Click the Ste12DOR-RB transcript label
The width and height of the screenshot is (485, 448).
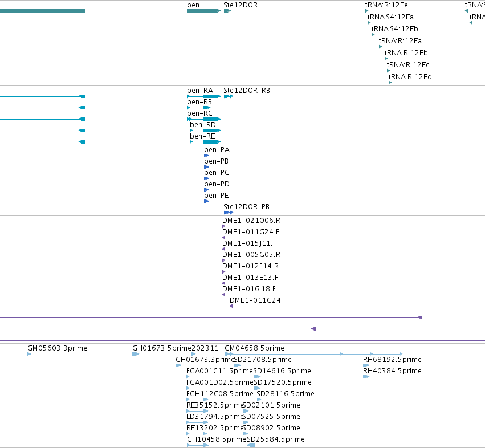click(x=247, y=91)
